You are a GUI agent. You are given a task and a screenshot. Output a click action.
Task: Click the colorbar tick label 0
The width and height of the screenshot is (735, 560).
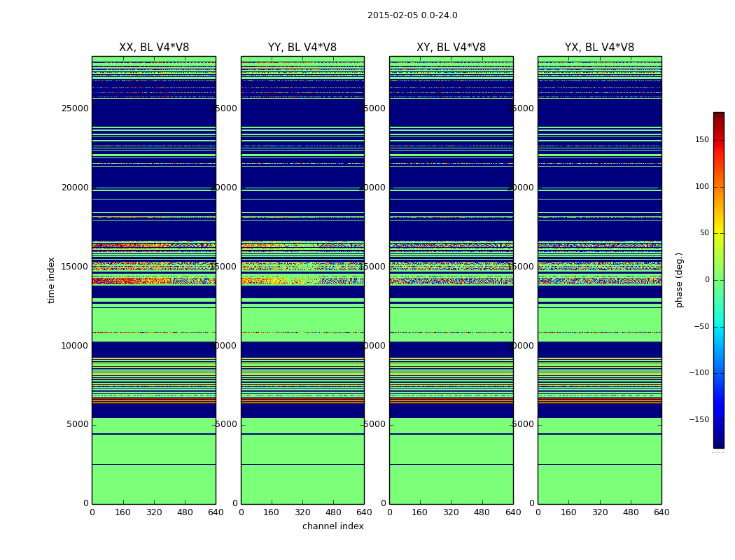pyautogui.click(x=707, y=280)
